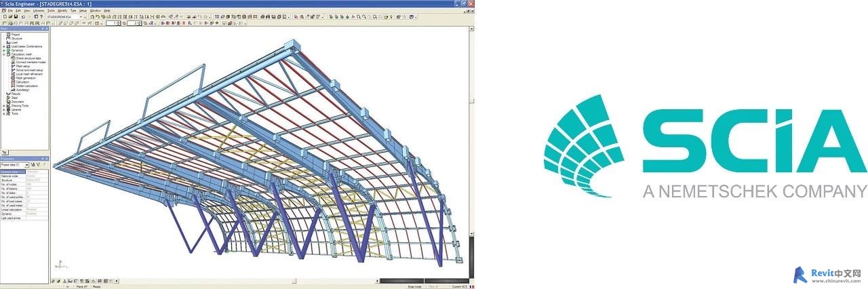The image size is (868, 289).
Task: Open the Window menu
Action: pyautogui.click(x=96, y=11)
